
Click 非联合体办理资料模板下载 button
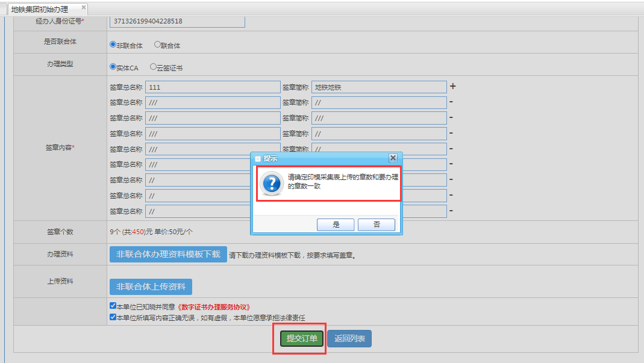coord(168,254)
